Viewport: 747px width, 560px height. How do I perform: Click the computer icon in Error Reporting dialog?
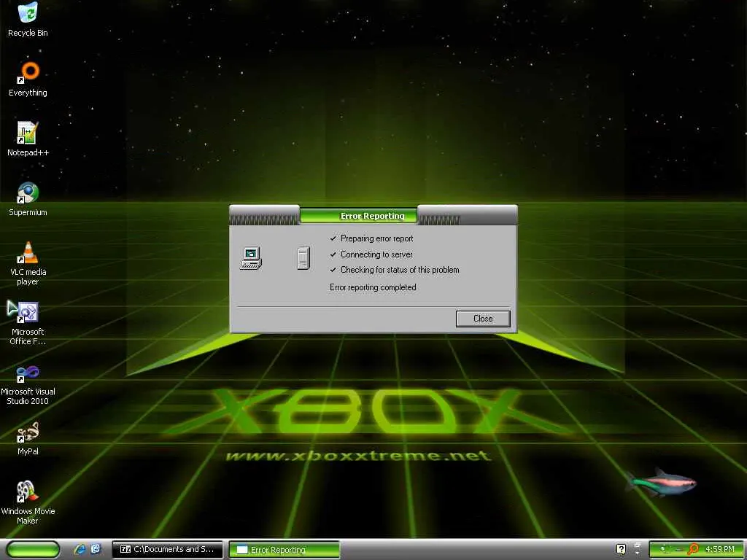(251, 259)
